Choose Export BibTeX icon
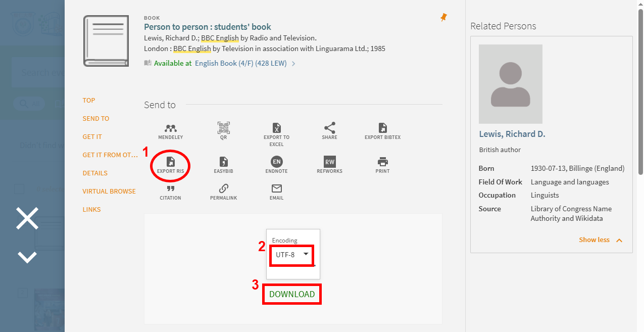Viewport: 644px width, 332px height. pyautogui.click(x=382, y=129)
